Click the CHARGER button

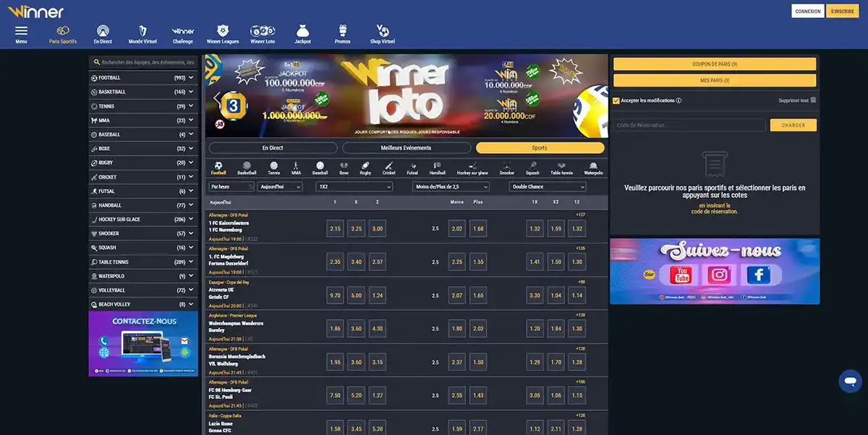[793, 125]
